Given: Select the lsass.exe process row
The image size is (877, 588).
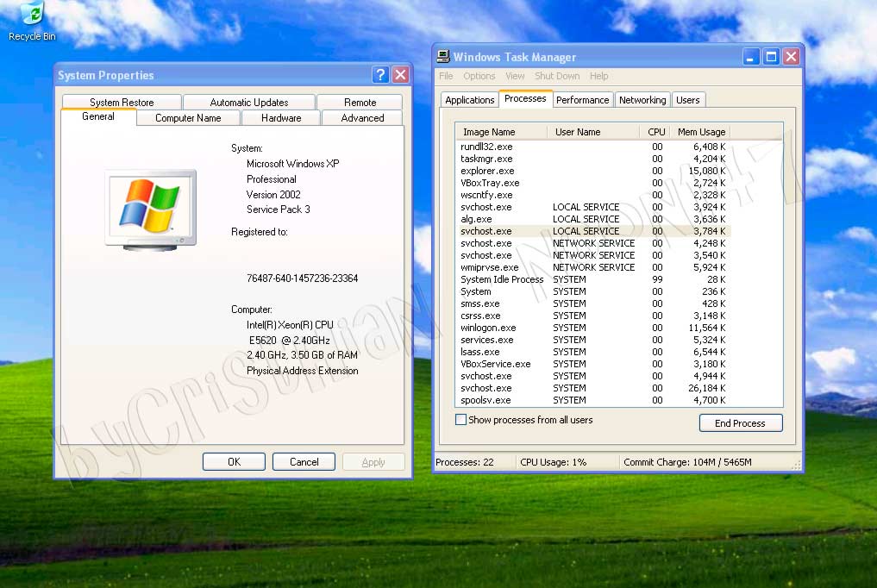Looking at the screenshot, I should pos(593,352).
